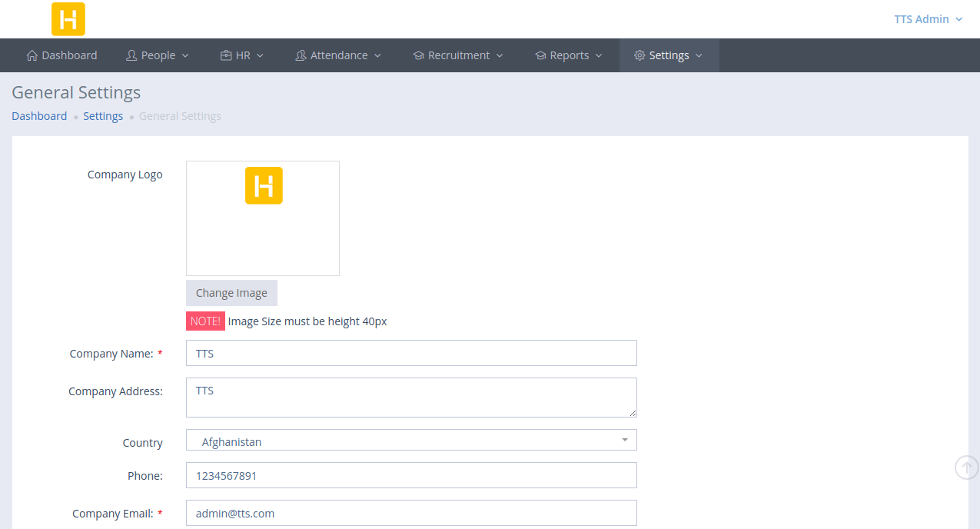980x529 pixels.
Task: Click the Recruitment graduation cap icon
Action: pos(418,55)
